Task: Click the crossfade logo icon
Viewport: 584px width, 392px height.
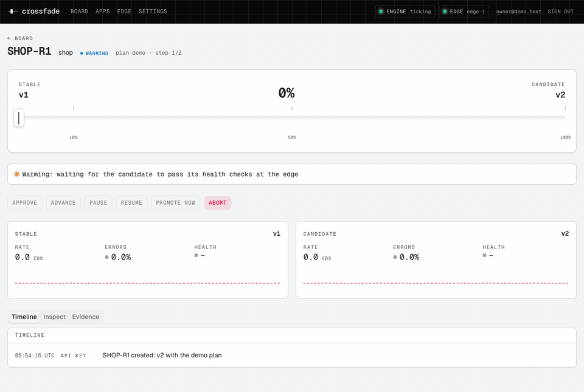Action: coord(13,12)
